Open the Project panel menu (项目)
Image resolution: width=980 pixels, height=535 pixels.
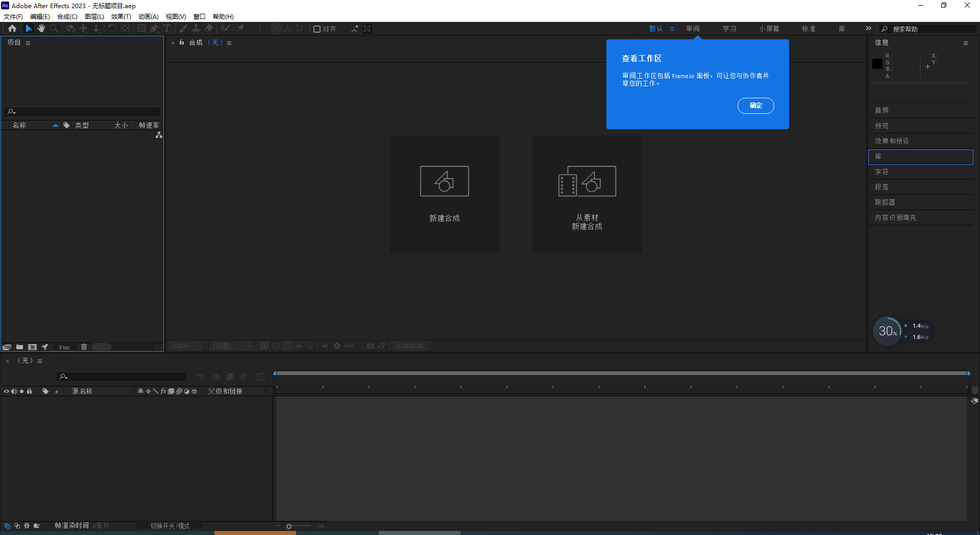(28, 43)
